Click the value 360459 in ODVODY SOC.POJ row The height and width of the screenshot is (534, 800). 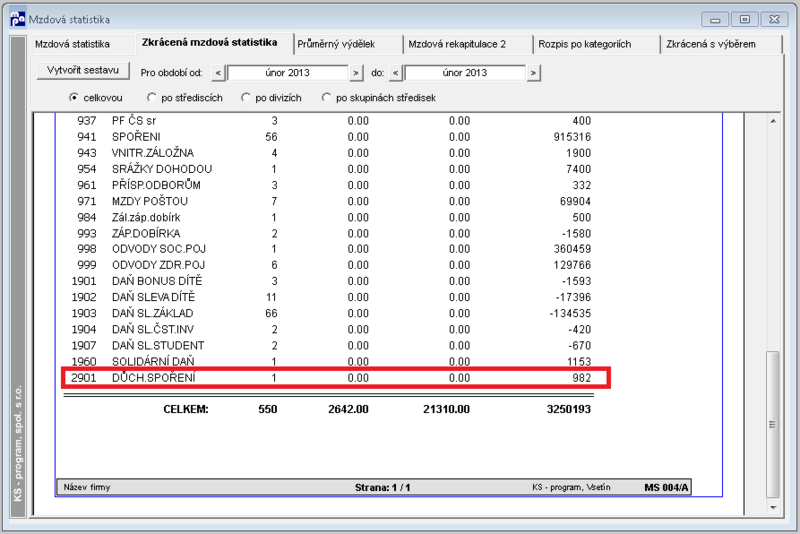(x=572, y=249)
